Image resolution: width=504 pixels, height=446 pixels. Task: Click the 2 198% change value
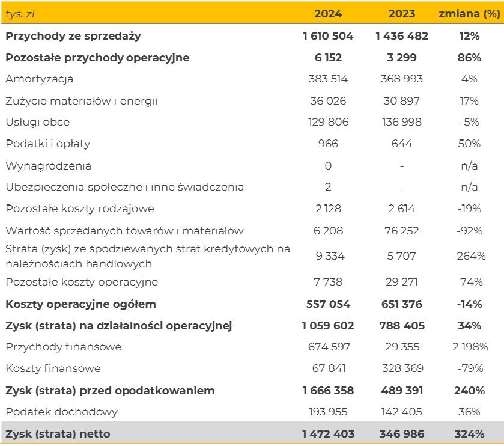468,347
